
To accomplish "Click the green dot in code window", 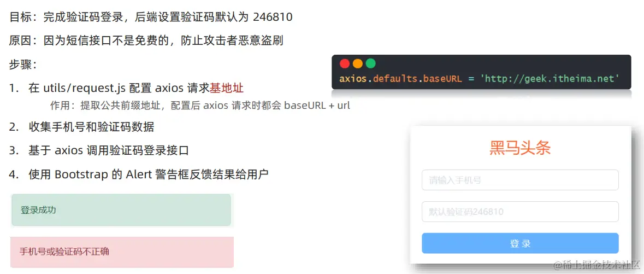I will pyautogui.click(x=371, y=64).
